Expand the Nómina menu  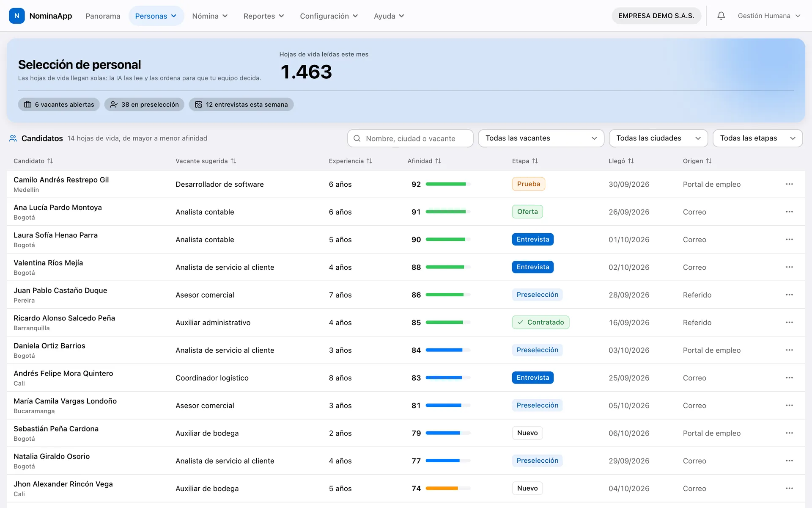pyautogui.click(x=210, y=16)
